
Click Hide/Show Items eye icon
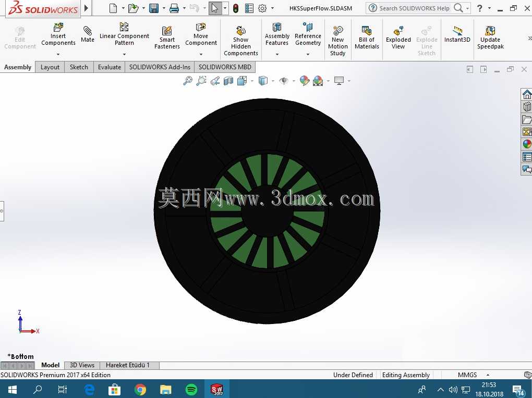(x=284, y=81)
